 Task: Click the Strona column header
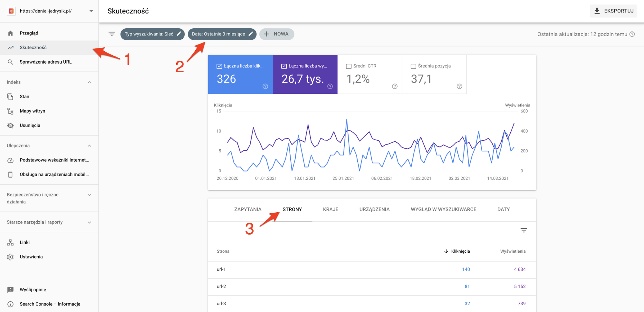point(223,251)
